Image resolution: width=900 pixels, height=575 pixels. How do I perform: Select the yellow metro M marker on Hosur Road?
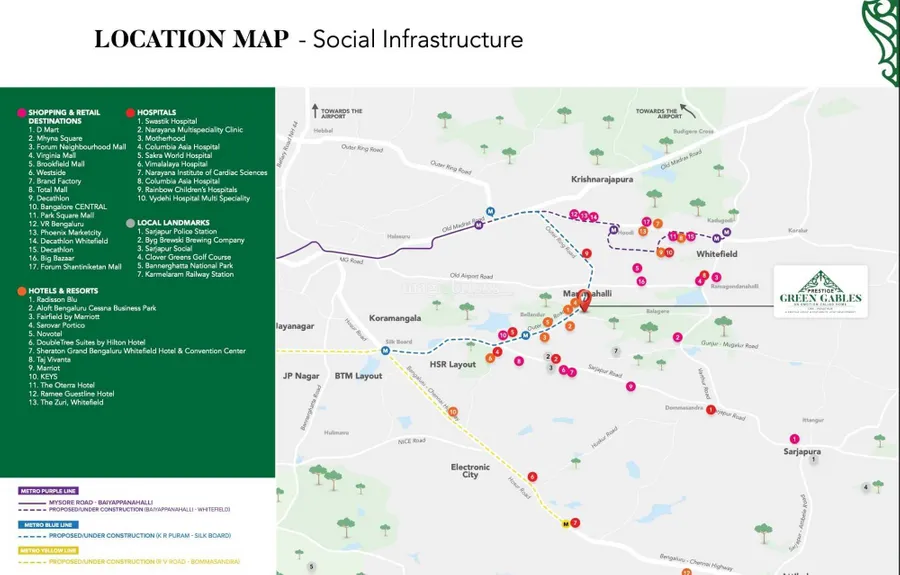pos(566,524)
